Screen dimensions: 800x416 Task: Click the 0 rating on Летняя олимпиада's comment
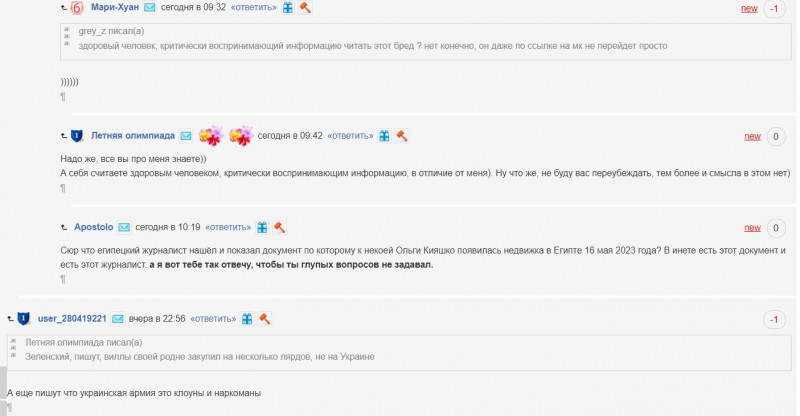[x=776, y=136]
